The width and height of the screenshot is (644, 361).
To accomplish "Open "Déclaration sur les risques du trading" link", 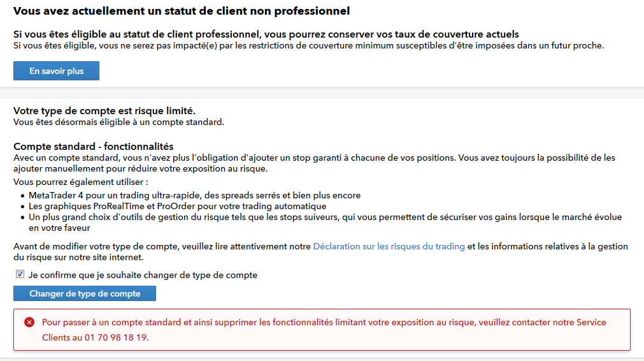I will tap(389, 246).
